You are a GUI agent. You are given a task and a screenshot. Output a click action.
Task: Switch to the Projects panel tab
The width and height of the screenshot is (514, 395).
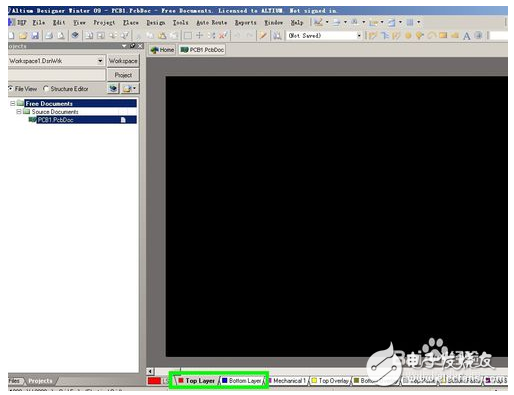40,381
